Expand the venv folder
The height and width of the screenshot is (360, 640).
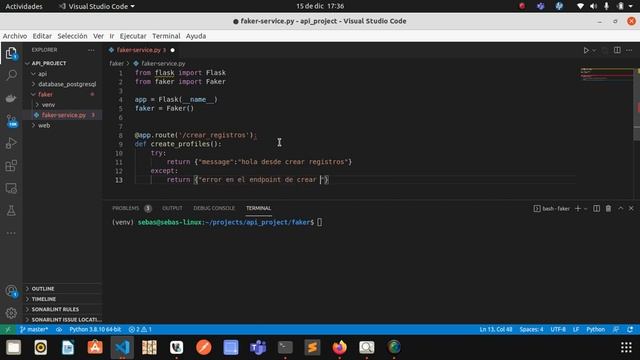pos(62,105)
